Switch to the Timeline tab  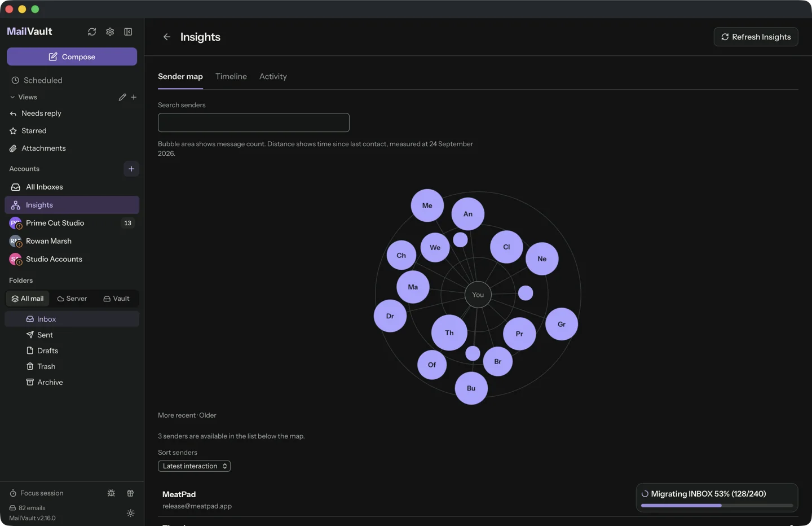pos(231,76)
